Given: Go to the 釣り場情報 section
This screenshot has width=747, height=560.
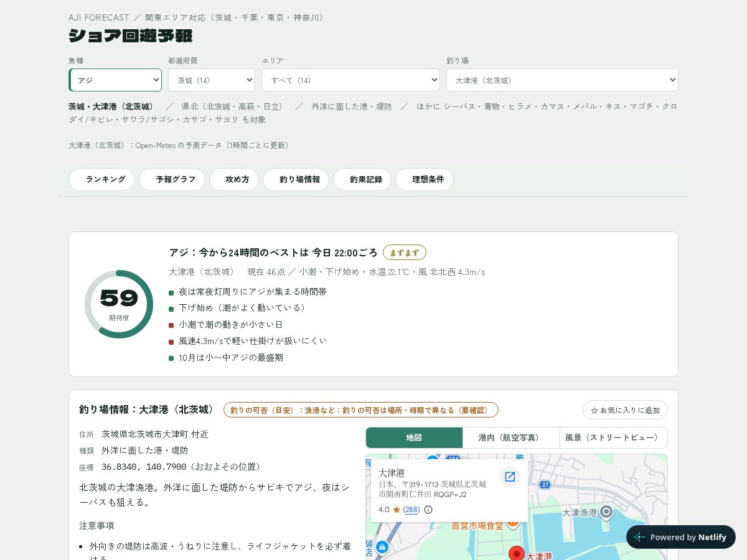Looking at the screenshot, I should coord(296,179).
